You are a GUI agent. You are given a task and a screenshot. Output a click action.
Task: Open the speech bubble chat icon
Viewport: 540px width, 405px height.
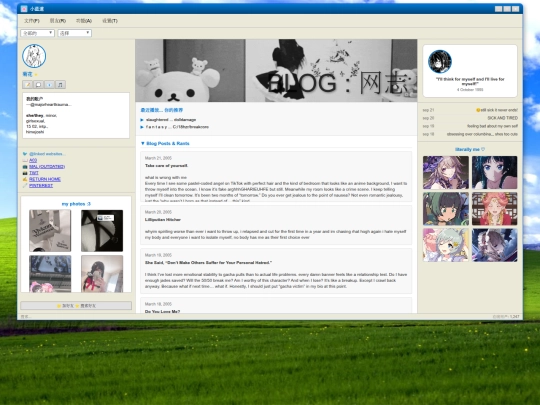(x=38, y=84)
